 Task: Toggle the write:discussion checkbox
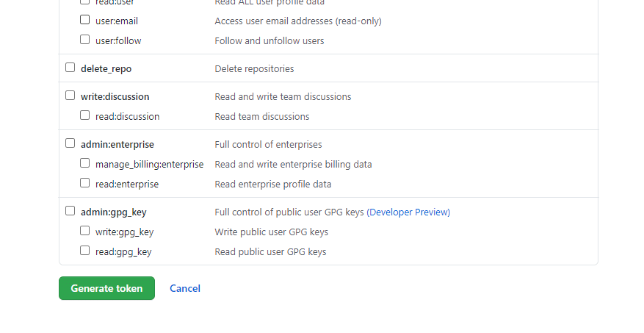(70, 96)
